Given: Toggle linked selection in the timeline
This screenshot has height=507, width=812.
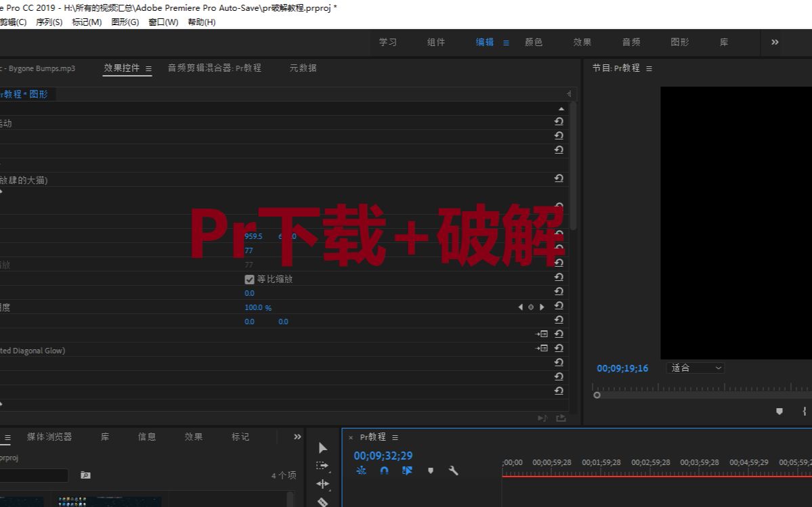Looking at the screenshot, I should click(361, 470).
